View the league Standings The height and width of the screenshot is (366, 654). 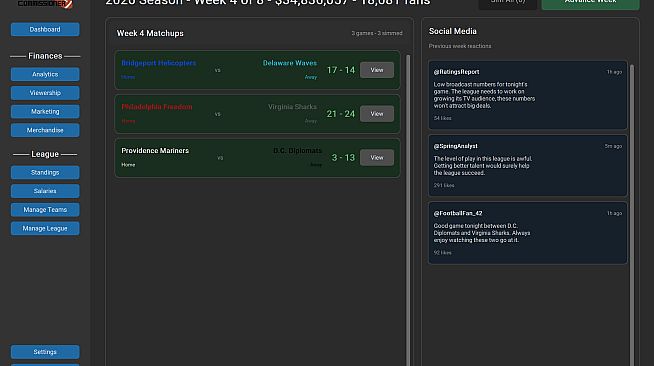click(x=45, y=173)
